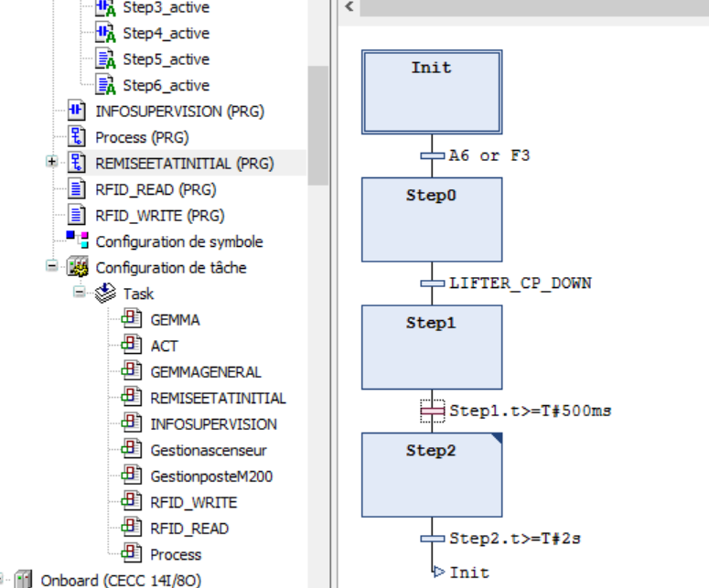Collapse the Configuration de tâche node
Screen dimensions: 709x588
coord(53,268)
